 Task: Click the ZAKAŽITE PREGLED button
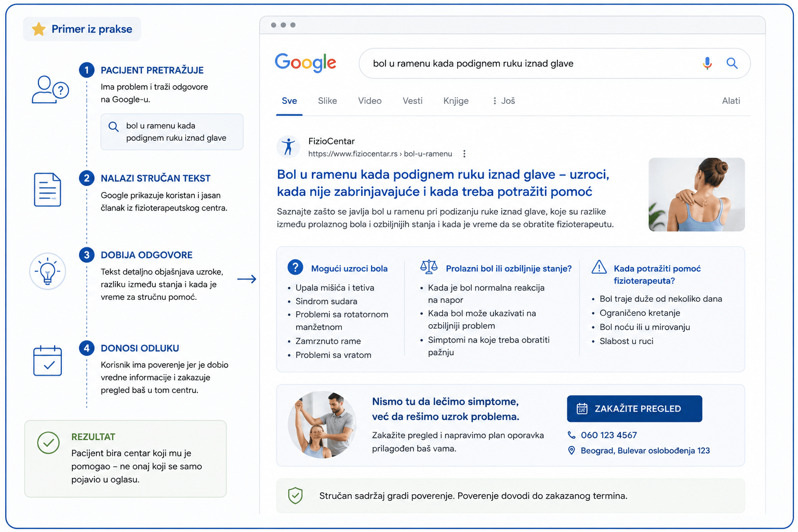(634, 409)
